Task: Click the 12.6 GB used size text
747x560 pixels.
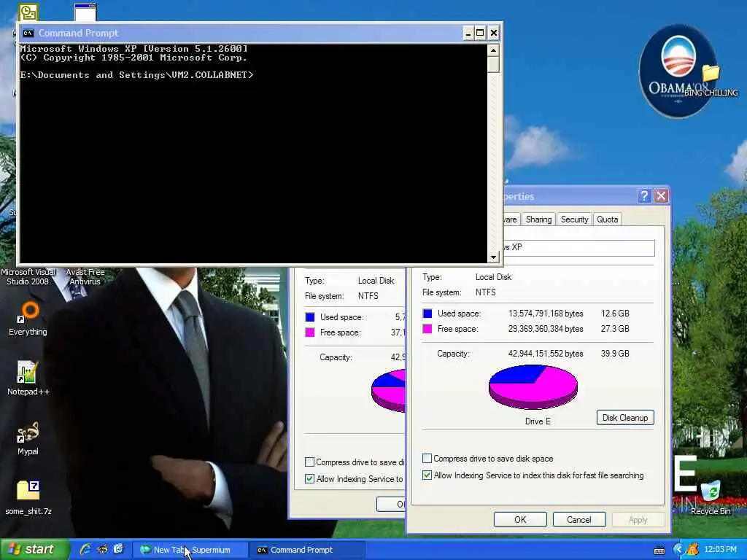Action: pos(615,314)
